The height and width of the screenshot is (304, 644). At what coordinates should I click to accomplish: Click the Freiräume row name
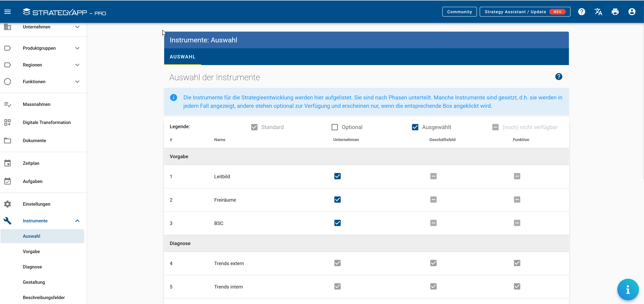click(225, 200)
